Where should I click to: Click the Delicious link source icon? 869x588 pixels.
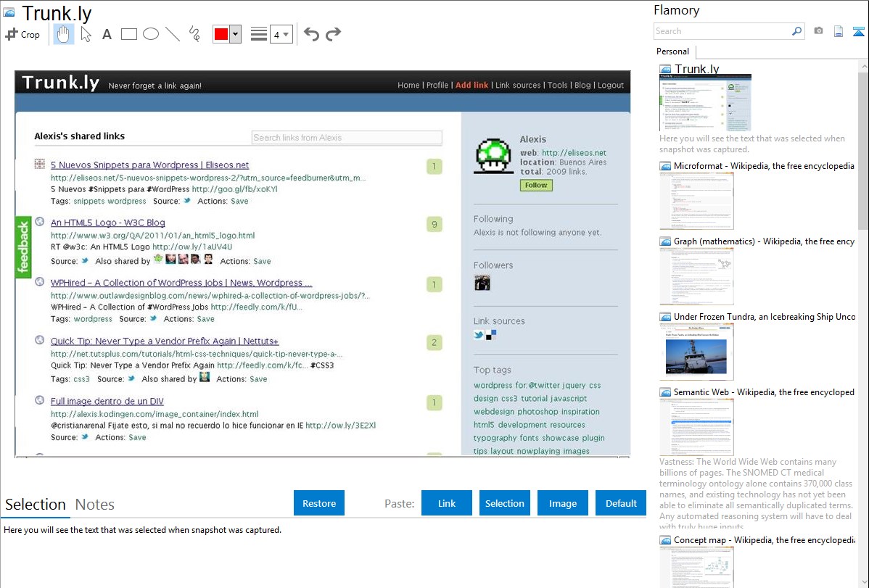coord(491,335)
